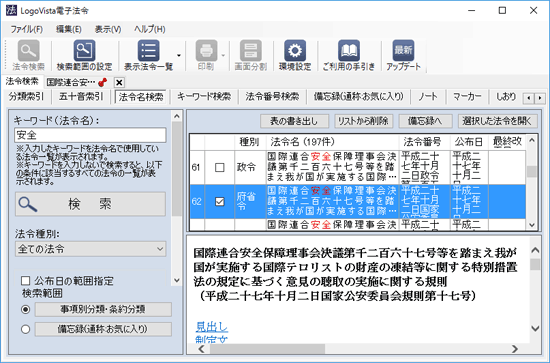Screen dimensions: 550x363
Task: Enable 公布日の範囲指定 checkbox
Action: pyautogui.click(x=25, y=281)
